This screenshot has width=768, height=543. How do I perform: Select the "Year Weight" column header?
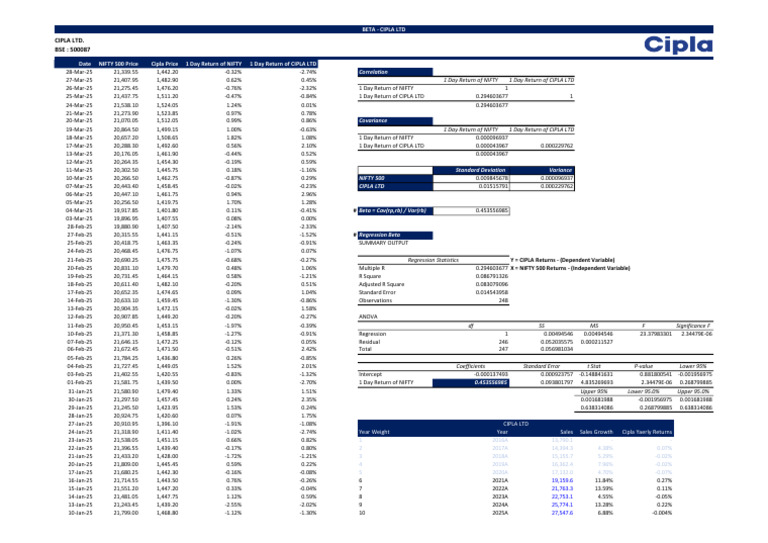click(374, 432)
